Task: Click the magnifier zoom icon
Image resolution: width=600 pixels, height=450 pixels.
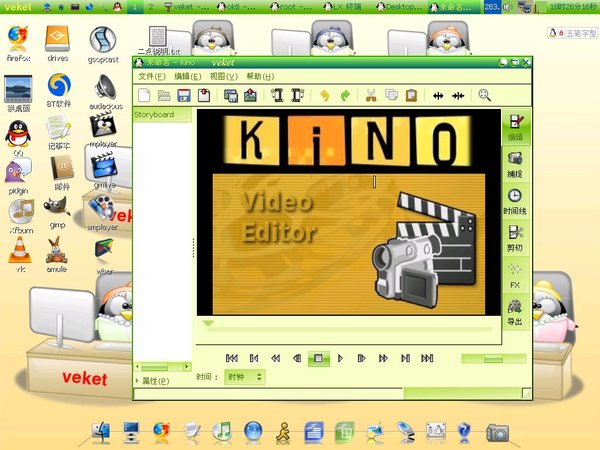Action: tap(484, 95)
